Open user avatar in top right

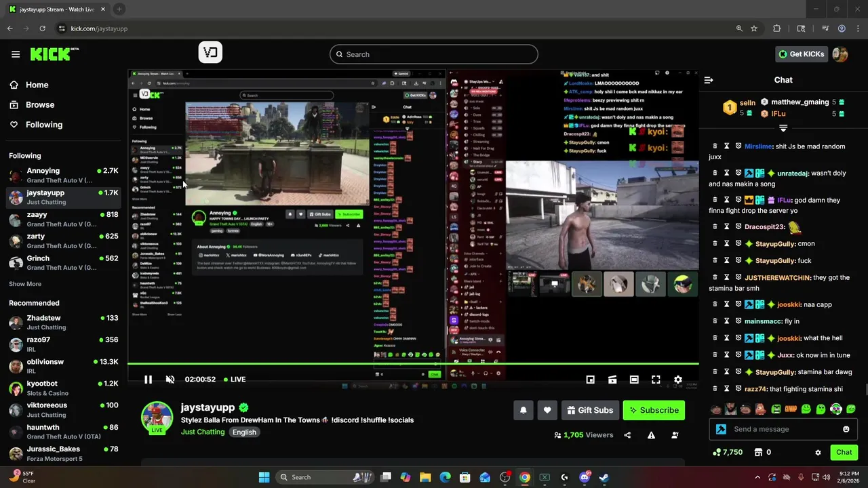coord(840,54)
